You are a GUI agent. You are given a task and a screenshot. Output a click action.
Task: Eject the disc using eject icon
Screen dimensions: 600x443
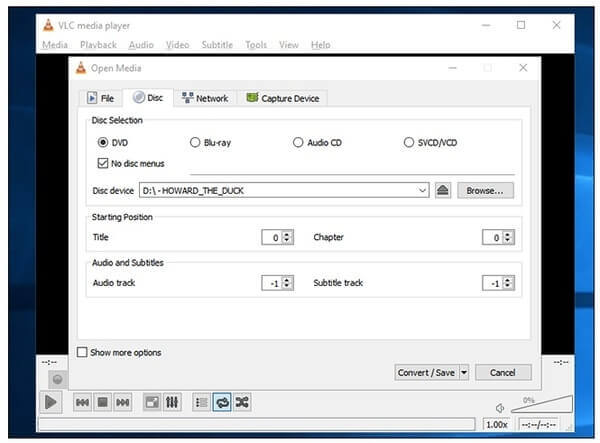(x=443, y=191)
